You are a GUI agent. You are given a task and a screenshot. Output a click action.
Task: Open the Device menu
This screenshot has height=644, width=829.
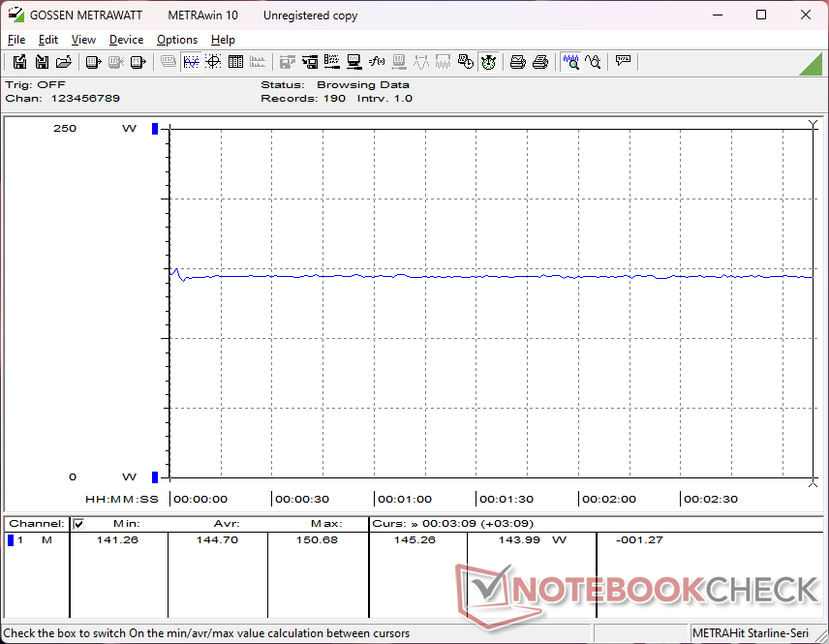pos(126,40)
